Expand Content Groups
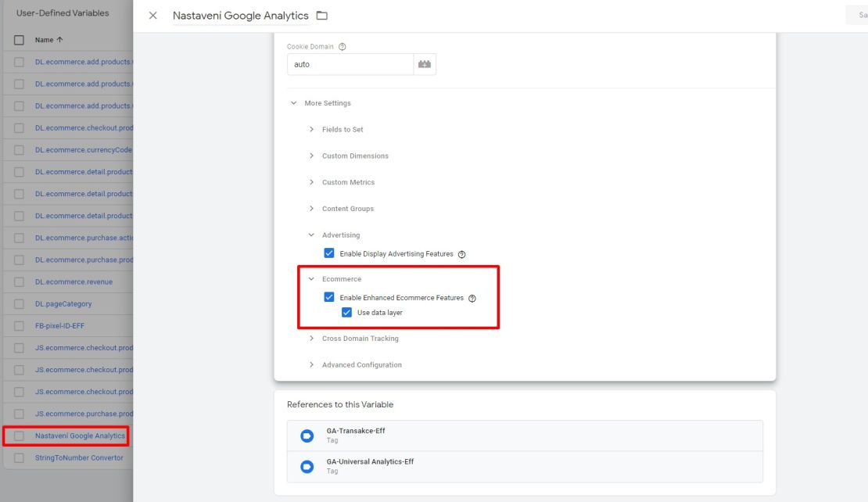Screen dimensions: 868x502 (311, 209)
